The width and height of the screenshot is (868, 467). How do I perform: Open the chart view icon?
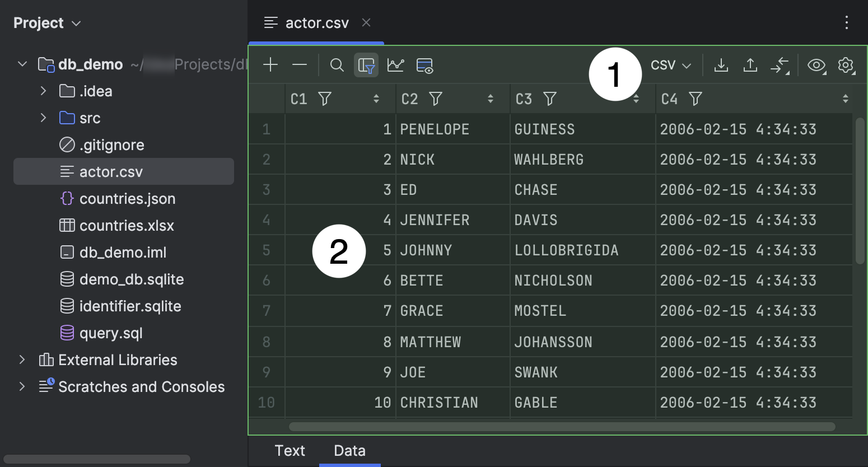pyautogui.click(x=396, y=64)
